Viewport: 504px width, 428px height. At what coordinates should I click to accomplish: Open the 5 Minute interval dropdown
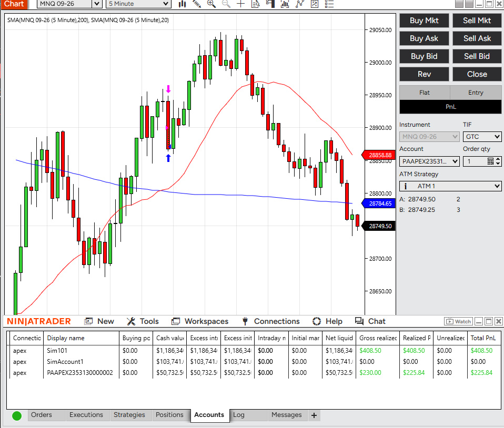coord(138,4)
